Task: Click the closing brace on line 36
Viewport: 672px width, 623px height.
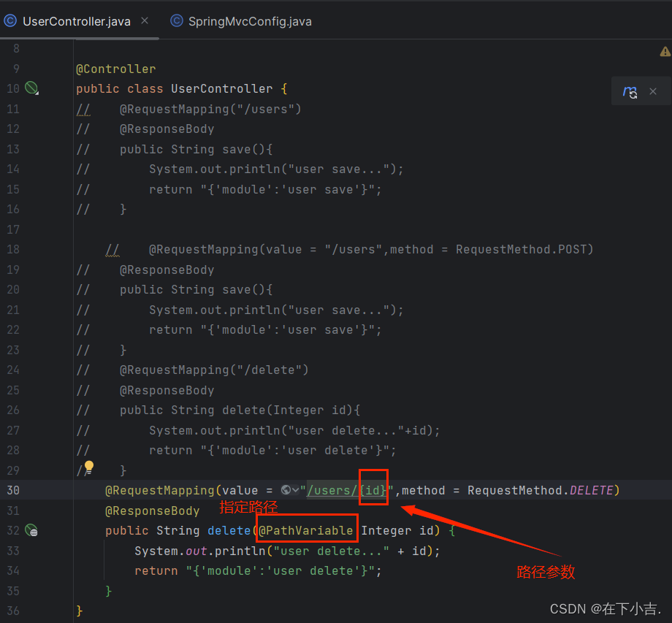Action: tap(80, 611)
